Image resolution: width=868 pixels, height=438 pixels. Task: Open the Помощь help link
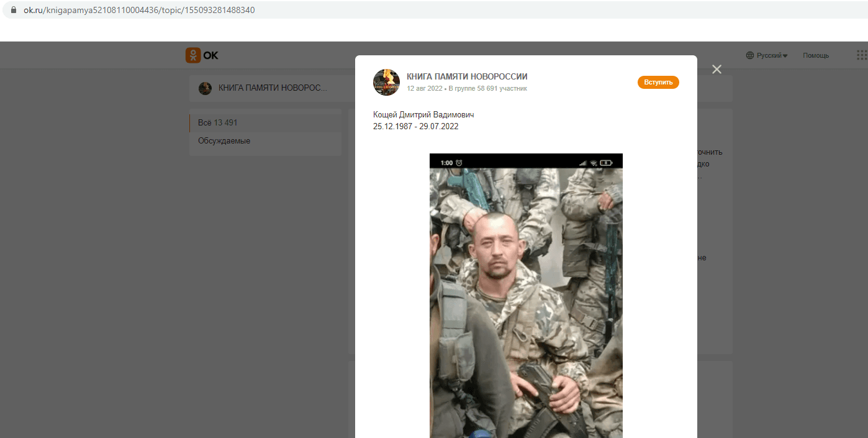point(816,55)
